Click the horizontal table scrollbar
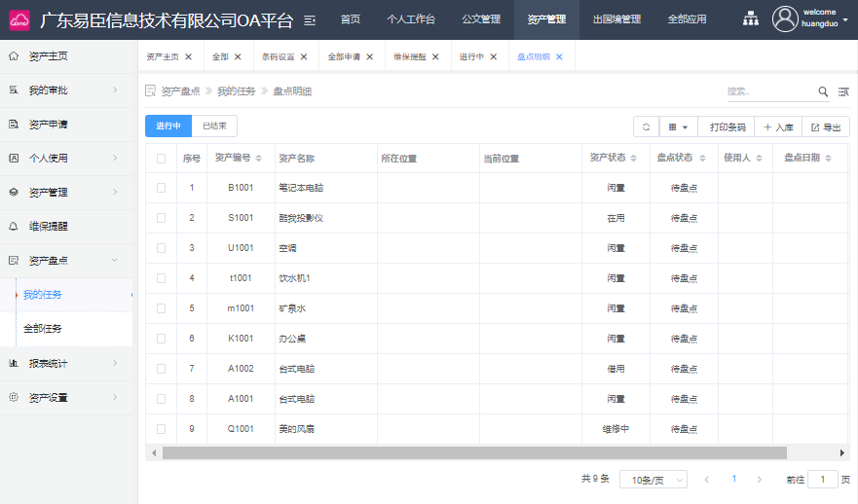Viewport: 858px width, 504px height. click(x=473, y=452)
